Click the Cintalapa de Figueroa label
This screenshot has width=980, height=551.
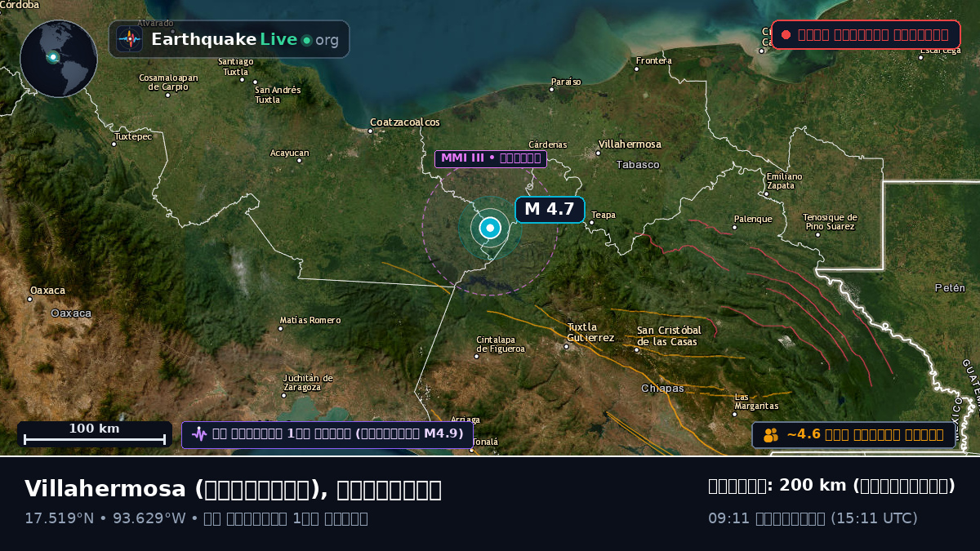501,344
